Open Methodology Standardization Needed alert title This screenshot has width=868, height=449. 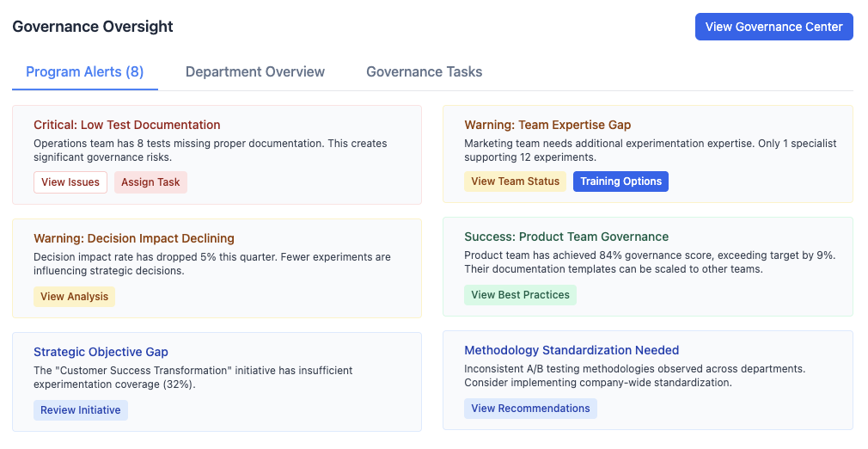[572, 350]
